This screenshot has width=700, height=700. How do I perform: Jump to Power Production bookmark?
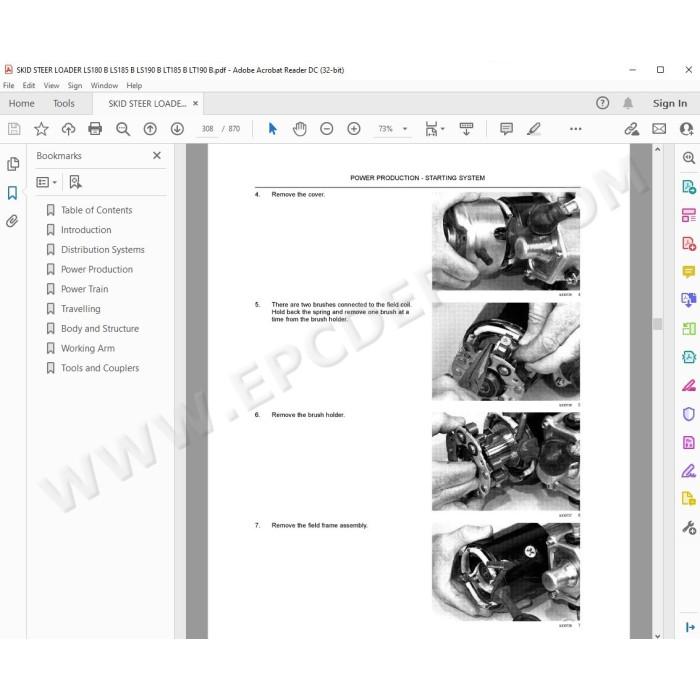click(x=97, y=269)
